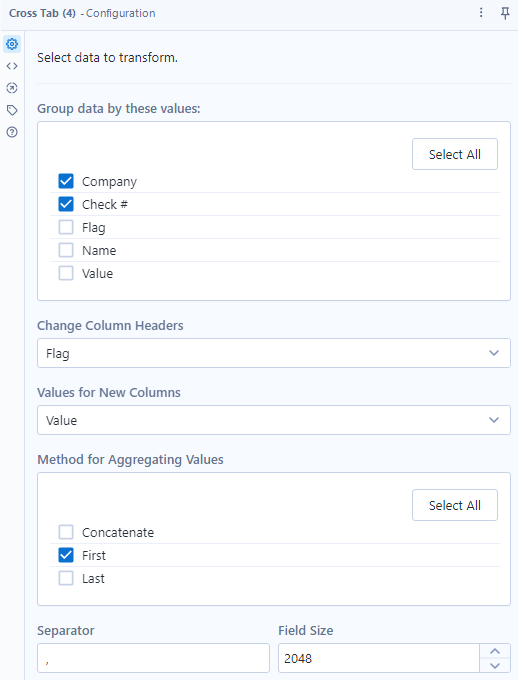This screenshot has width=518, height=680.
Task: Click the 'Method for Aggregating Values' label
Action: click(130, 459)
